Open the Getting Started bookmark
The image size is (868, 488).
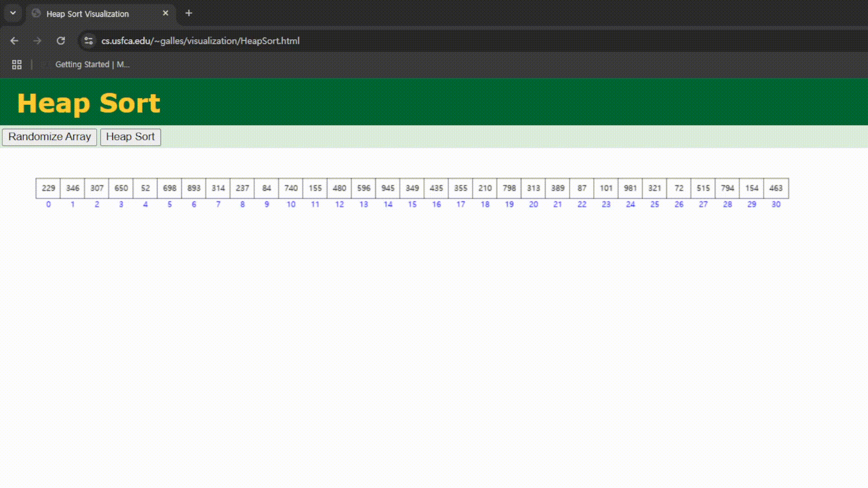click(x=92, y=65)
